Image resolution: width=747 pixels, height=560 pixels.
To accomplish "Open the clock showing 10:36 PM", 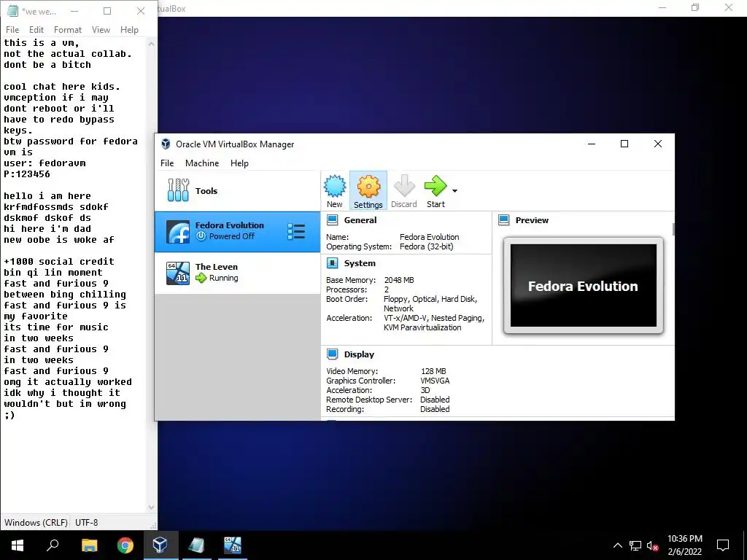I will click(684, 545).
